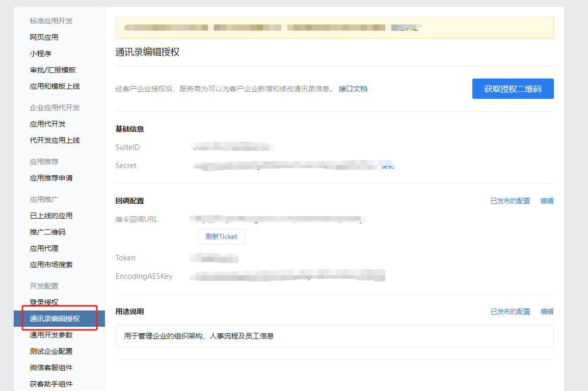The image size is (588, 391).
Task: Click the 用途说明 description text box
Action: click(x=334, y=336)
